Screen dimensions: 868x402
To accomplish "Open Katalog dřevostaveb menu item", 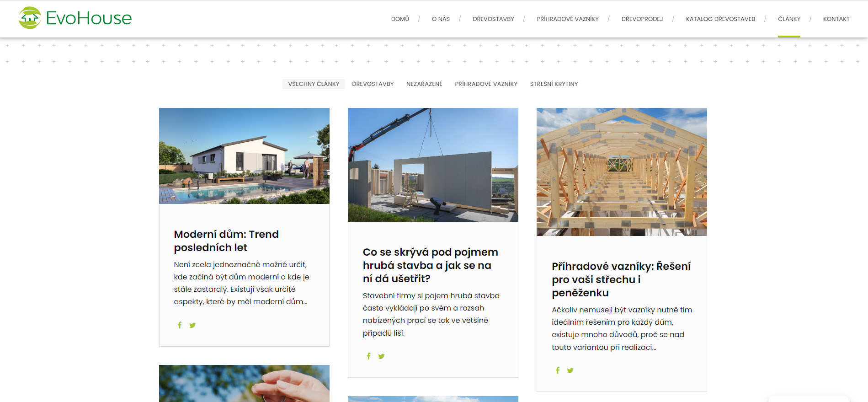I will point(720,19).
